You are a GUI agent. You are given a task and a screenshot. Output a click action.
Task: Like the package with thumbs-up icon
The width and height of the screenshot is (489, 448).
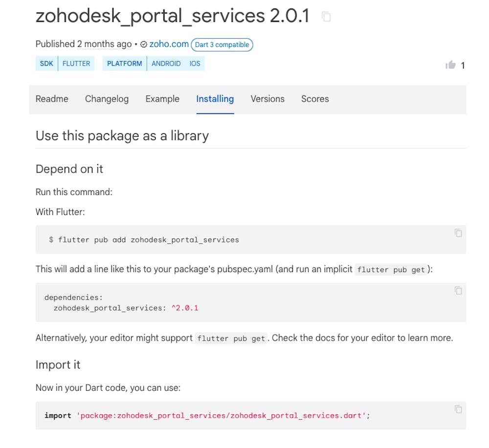coord(450,65)
